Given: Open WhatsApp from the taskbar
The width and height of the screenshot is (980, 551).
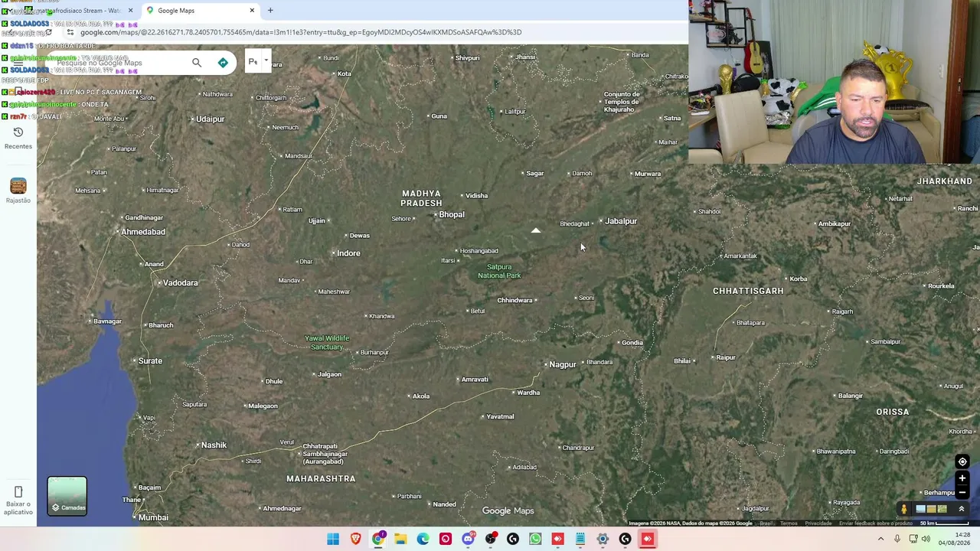Looking at the screenshot, I should 535,539.
